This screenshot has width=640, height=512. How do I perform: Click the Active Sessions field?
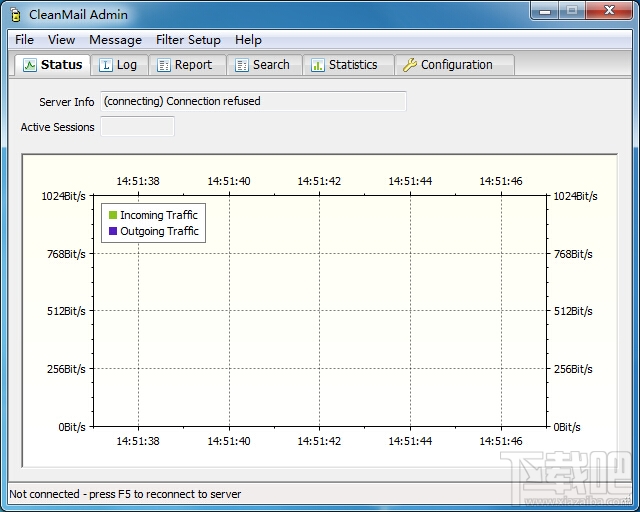pos(138,126)
